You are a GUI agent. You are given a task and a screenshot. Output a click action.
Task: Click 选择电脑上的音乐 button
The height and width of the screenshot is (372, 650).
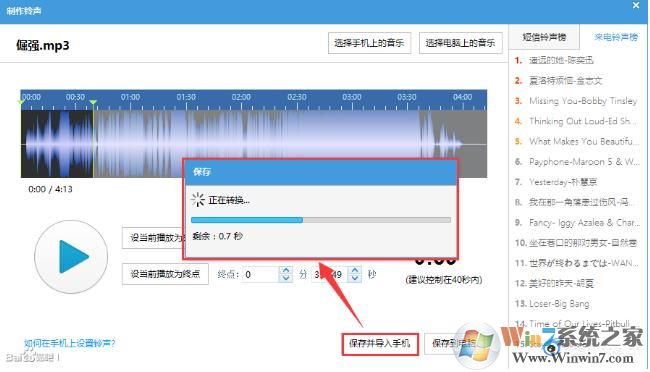tap(461, 43)
